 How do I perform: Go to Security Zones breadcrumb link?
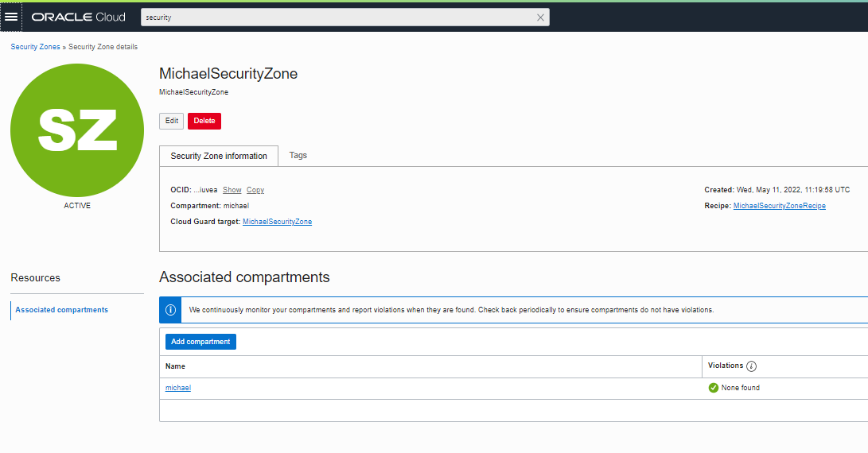[35, 47]
